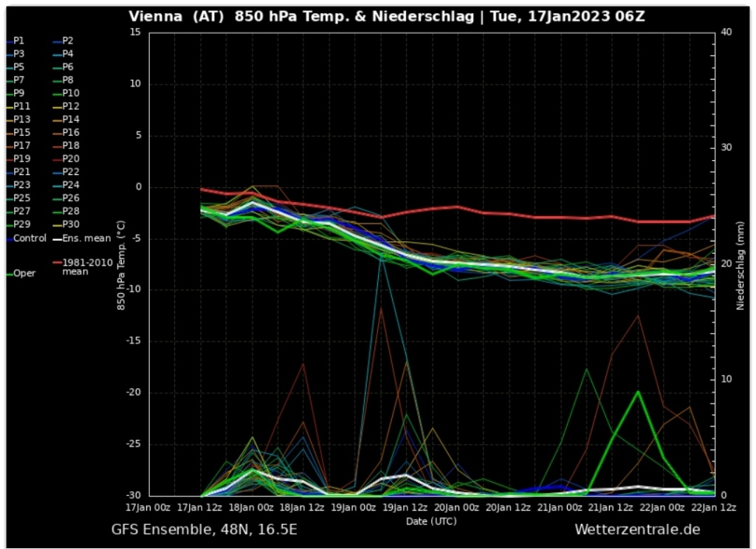The width and height of the screenshot is (756, 549).
Task: Select the P2 legend label
Action: pos(67,41)
